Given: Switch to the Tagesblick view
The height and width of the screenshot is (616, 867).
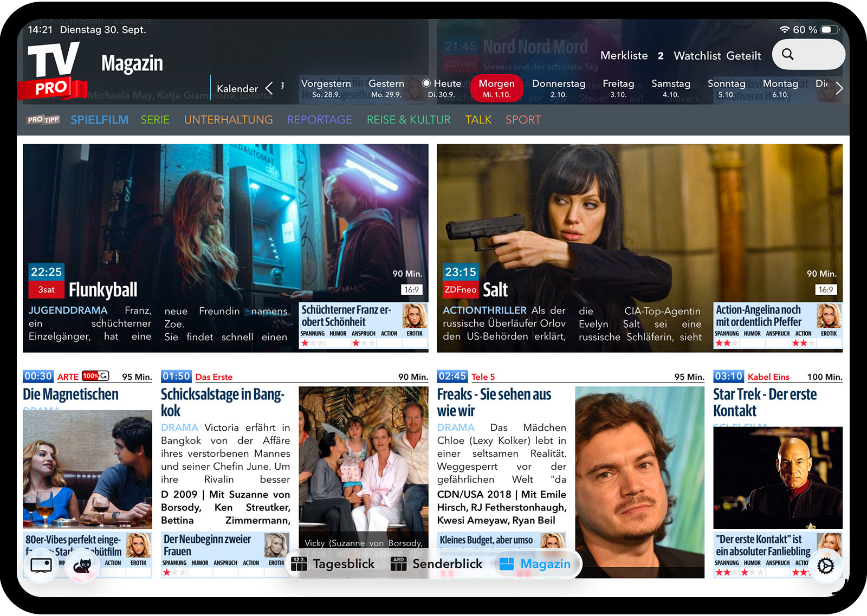Looking at the screenshot, I should tap(333, 564).
